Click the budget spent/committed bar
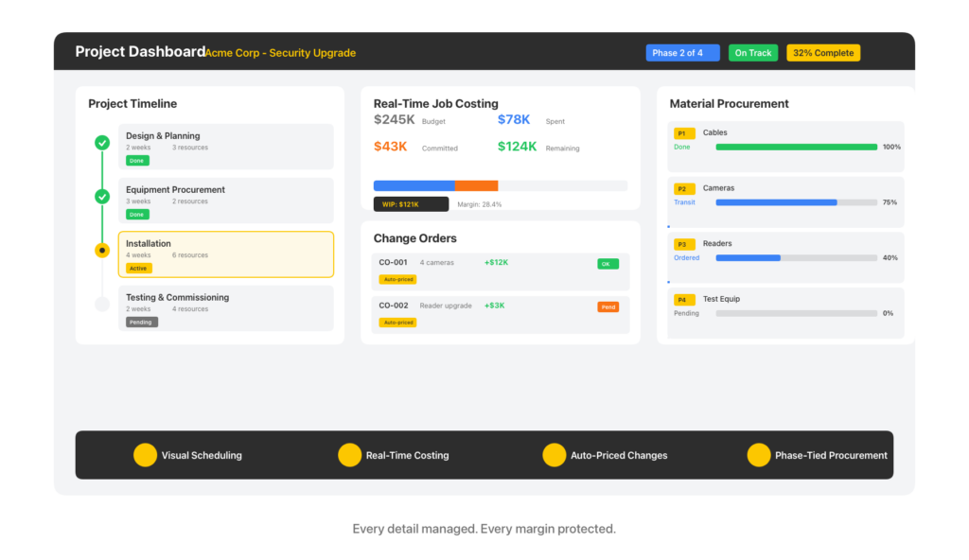The width and height of the screenshot is (969, 560). 500,185
